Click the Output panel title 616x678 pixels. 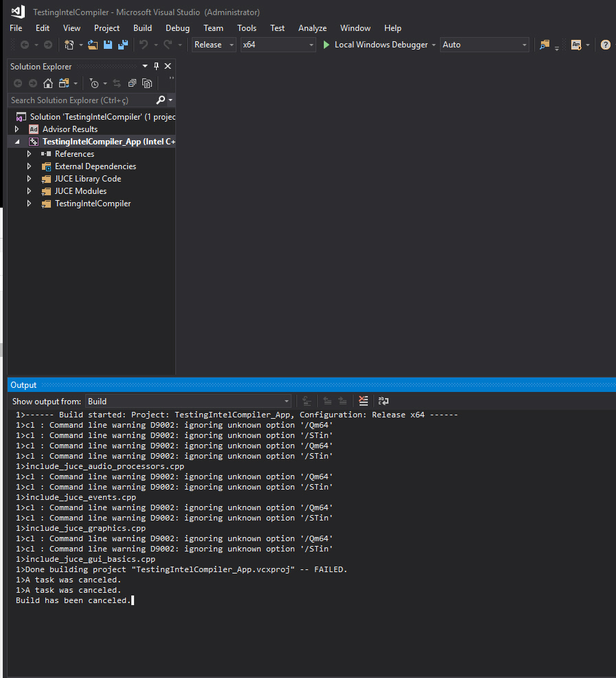coord(23,385)
